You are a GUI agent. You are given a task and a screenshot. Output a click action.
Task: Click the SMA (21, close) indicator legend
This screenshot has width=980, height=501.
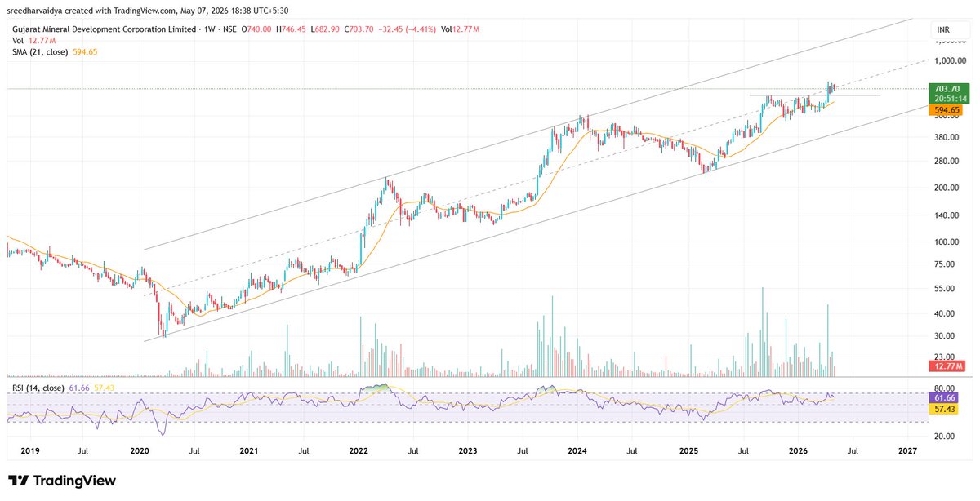(38, 52)
